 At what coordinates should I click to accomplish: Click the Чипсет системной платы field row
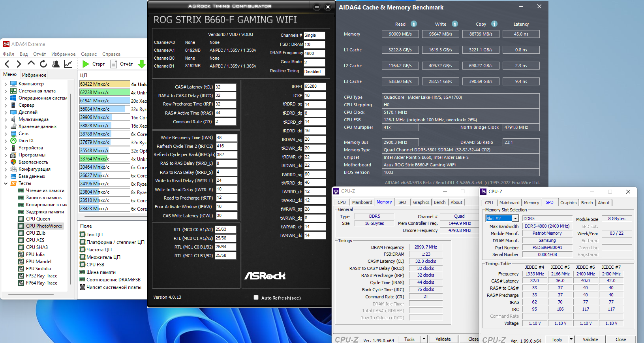click(x=111, y=287)
